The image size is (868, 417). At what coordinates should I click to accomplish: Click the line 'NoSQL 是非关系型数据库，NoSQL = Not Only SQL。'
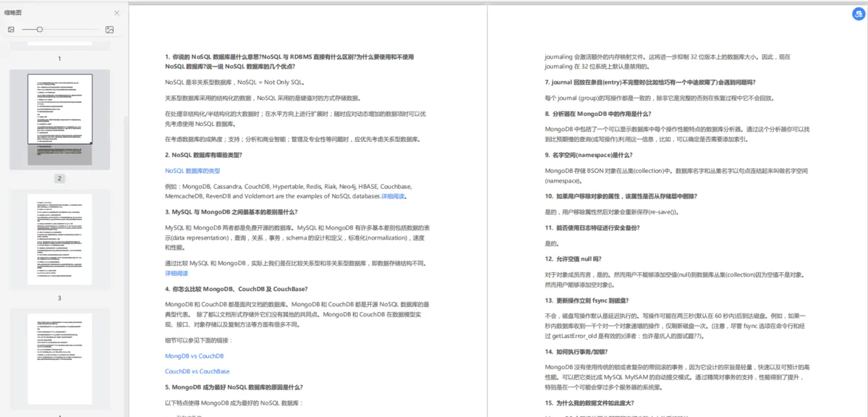(x=235, y=82)
